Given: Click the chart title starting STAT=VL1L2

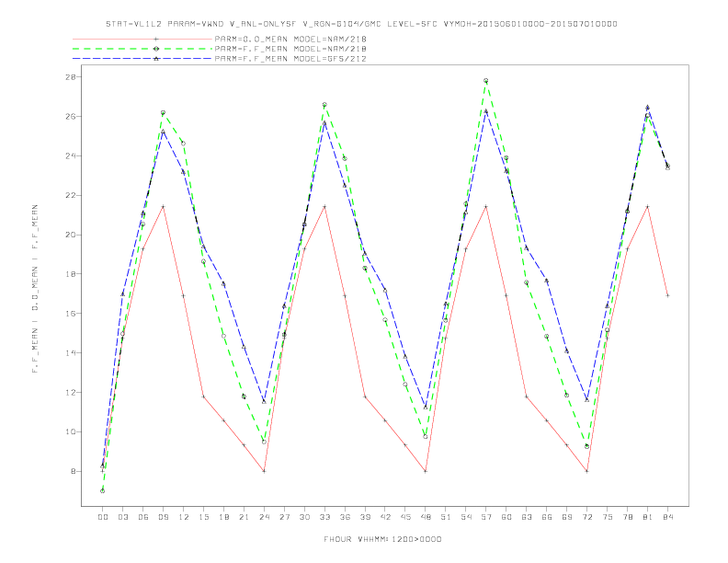Looking at the screenshot, I should pos(361,24).
